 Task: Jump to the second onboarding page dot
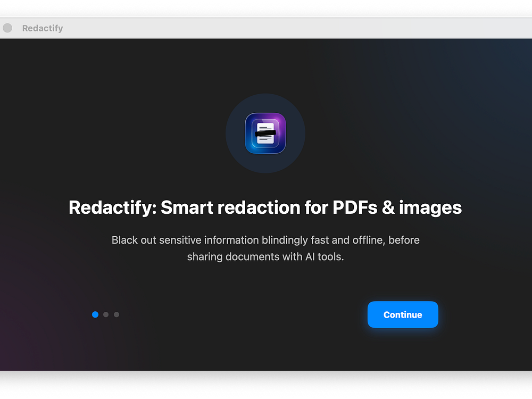point(106,314)
